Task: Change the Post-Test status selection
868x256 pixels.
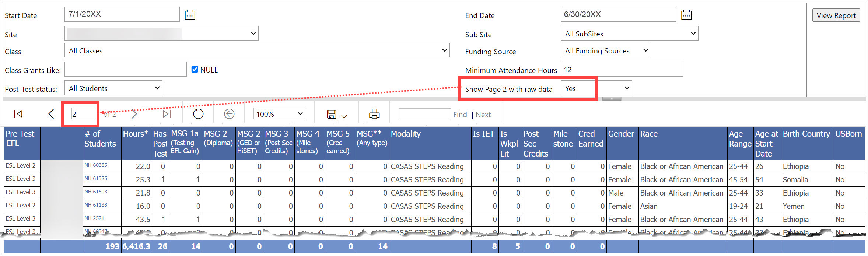Action: 113,88
